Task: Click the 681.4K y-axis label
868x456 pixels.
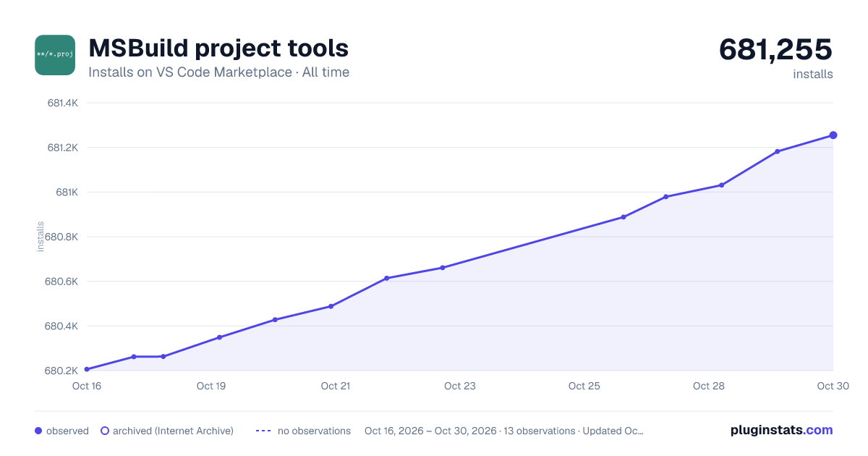Action: point(62,103)
